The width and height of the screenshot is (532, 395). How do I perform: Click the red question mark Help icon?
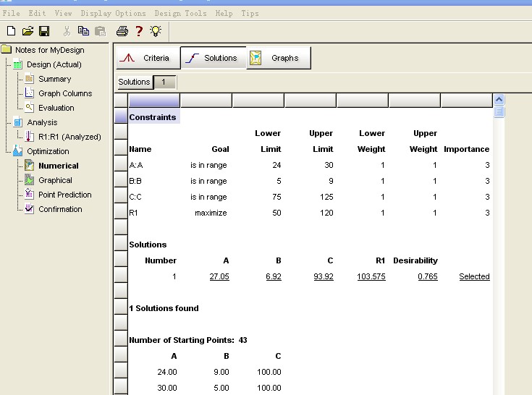click(x=139, y=31)
